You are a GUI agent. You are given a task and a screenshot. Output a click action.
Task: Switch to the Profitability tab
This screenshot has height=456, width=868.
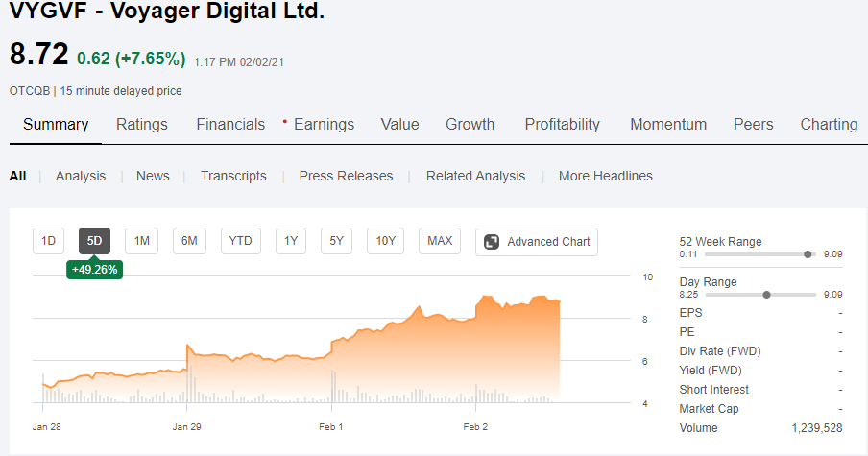[x=563, y=125]
